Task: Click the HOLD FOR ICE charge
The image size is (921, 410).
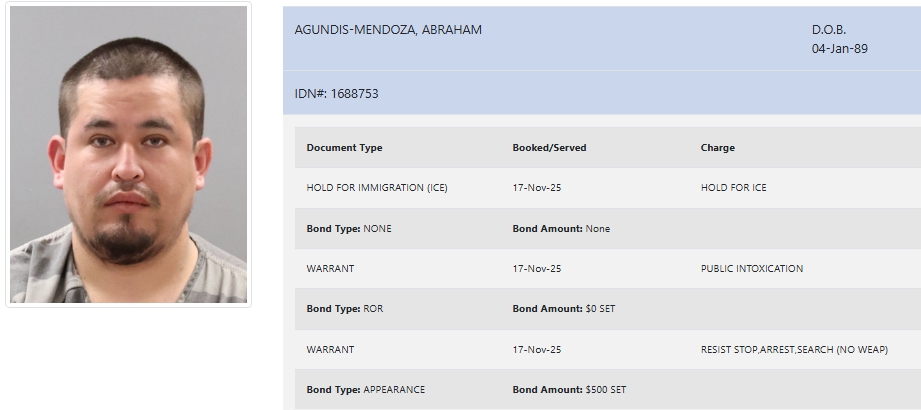Action: pyautogui.click(x=733, y=188)
